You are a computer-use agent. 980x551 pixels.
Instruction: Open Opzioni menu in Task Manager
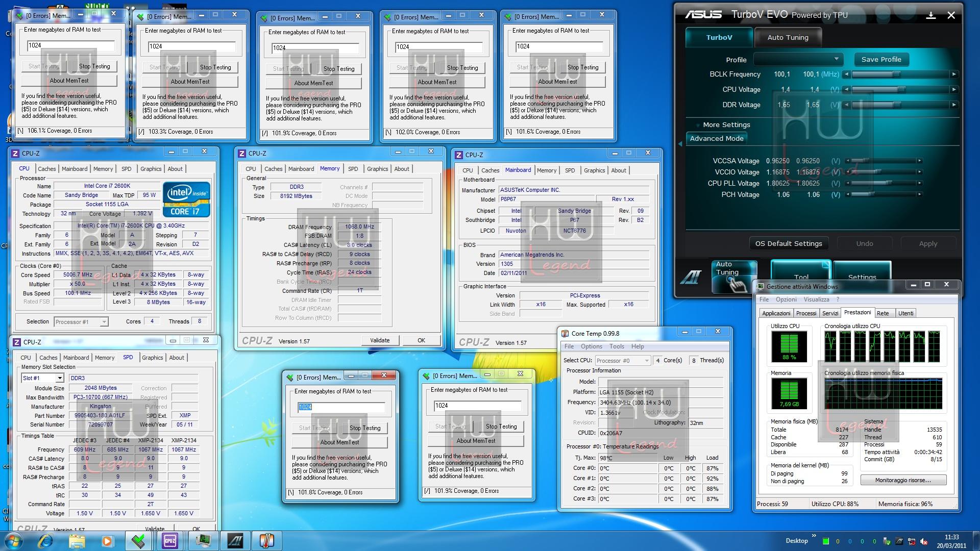pyautogui.click(x=786, y=299)
